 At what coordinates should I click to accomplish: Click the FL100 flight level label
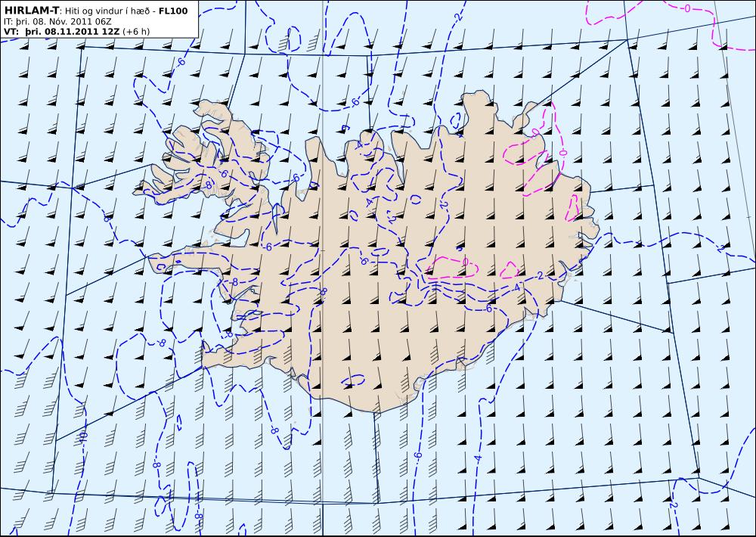(x=172, y=11)
